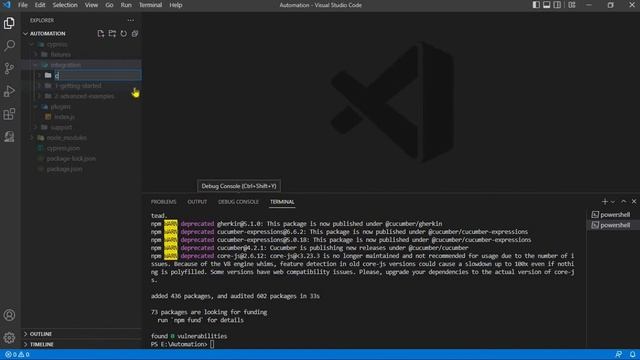
Task: Close the terminal panel
Action: click(634, 202)
